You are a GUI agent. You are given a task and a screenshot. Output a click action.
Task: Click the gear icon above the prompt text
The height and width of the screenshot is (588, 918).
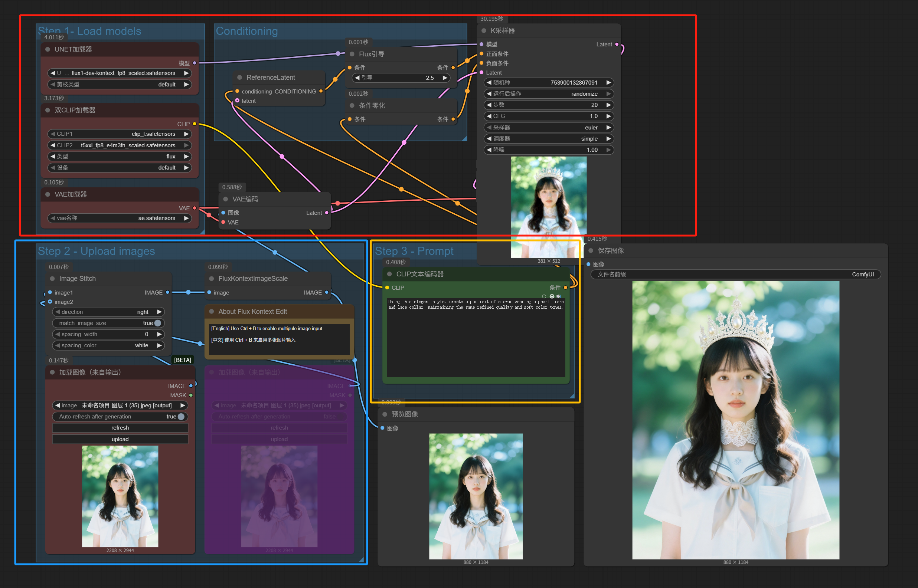pyautogui.click(x=552, y=296)
